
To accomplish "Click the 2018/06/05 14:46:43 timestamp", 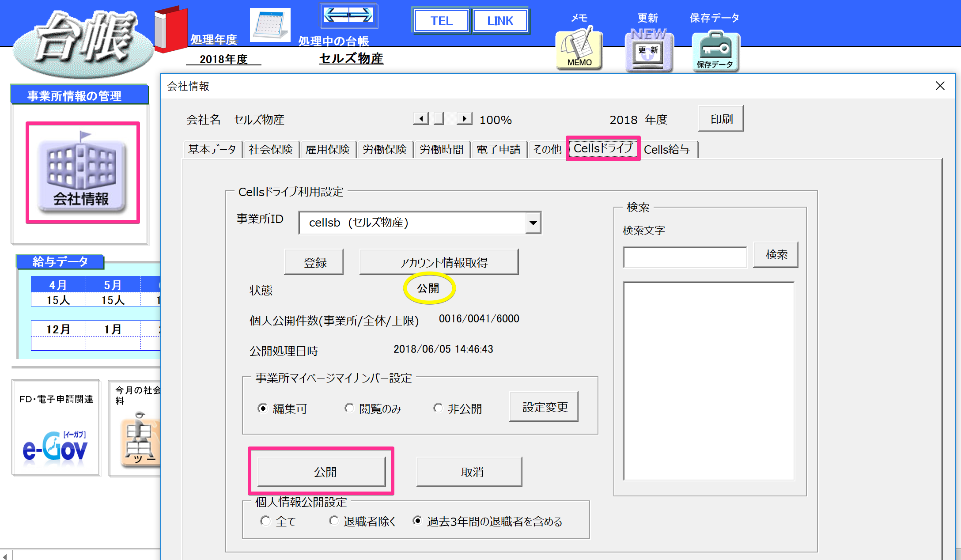I will pyautogui.click(x=443, y=349).
